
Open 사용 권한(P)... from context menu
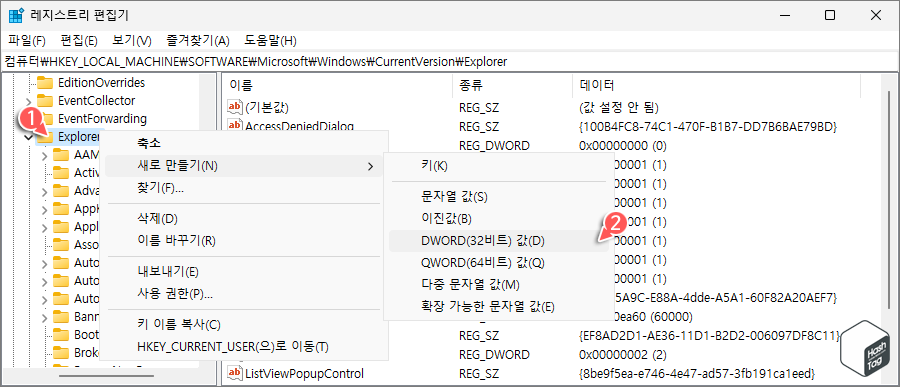tap(244, 294)
